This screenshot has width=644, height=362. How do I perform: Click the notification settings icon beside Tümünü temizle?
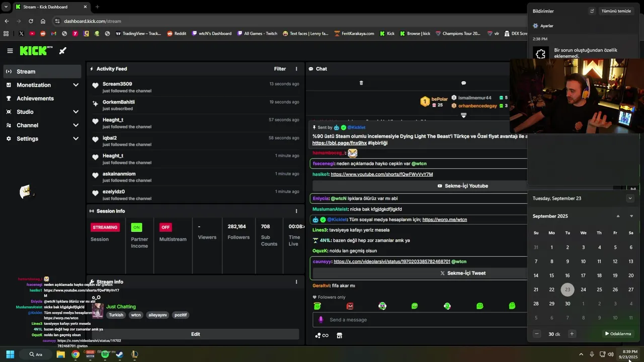click(592, 11)
